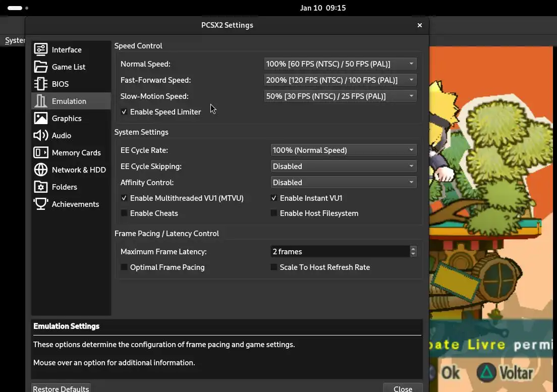Click the 'Speed Control' section heading
The width and height of the screenshot is (557, 392).
tap(138, 46)
